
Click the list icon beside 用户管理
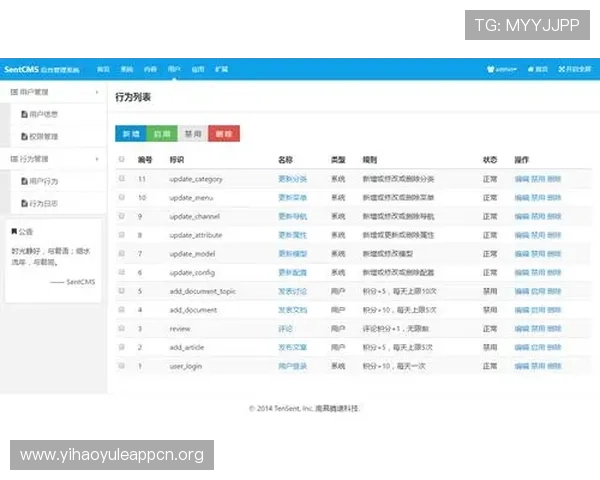coord(14,92)
